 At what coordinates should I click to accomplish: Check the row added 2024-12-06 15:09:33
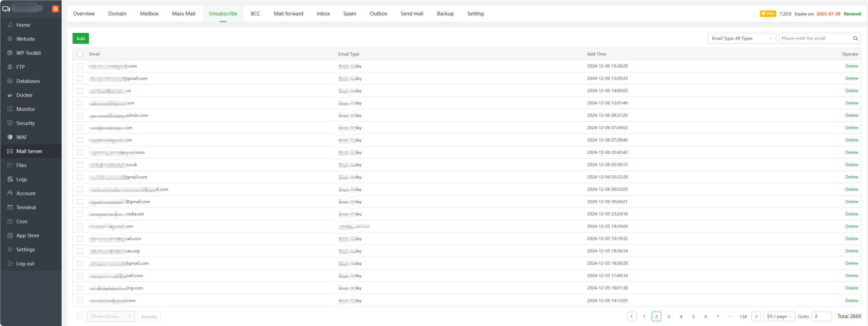coord(80,78)
